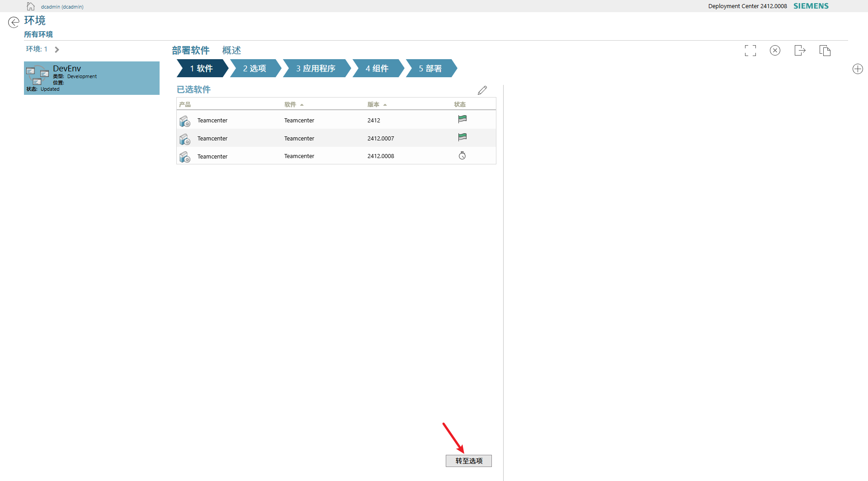
Task: Click the fullscreen toggle icon
Action: click(x=750, y=51)
